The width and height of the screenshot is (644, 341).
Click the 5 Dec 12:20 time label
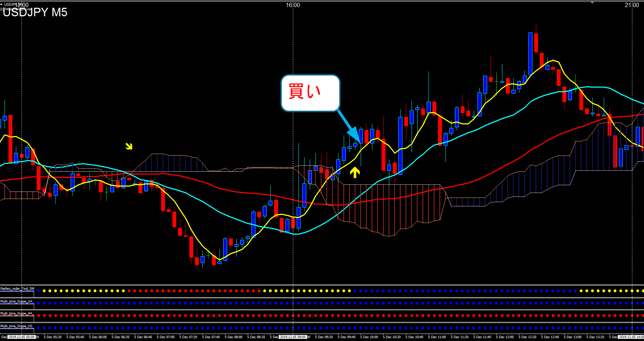527,337
